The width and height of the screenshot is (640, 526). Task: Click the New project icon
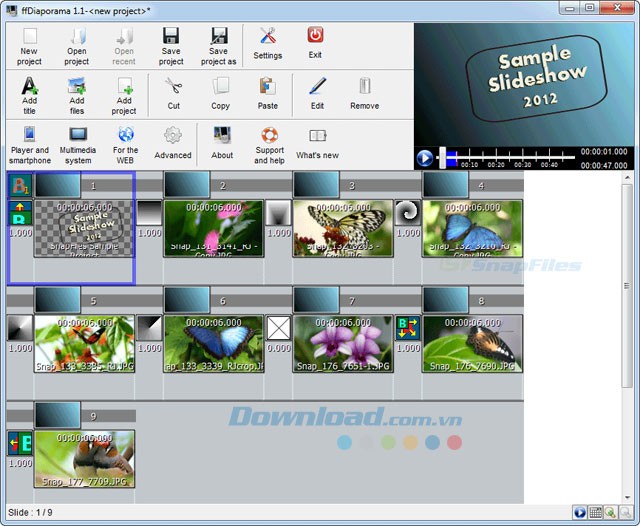click(29, 44)
